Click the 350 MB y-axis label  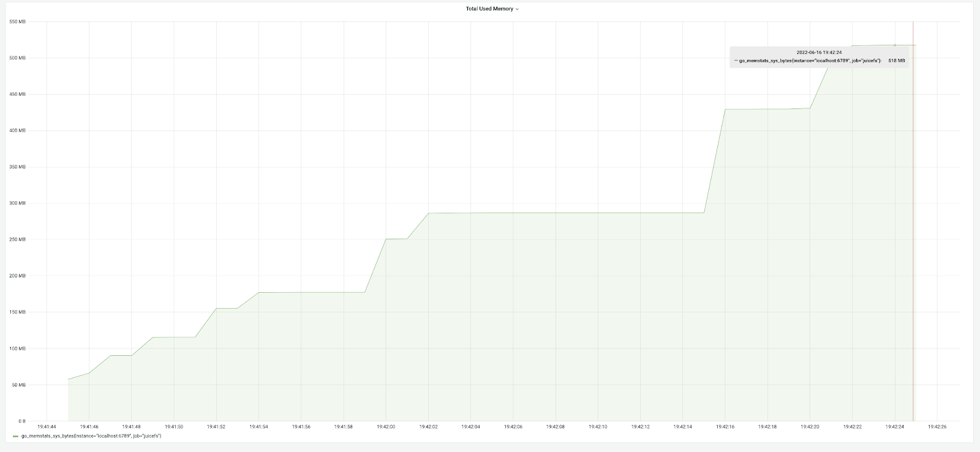tap(18, 167)
